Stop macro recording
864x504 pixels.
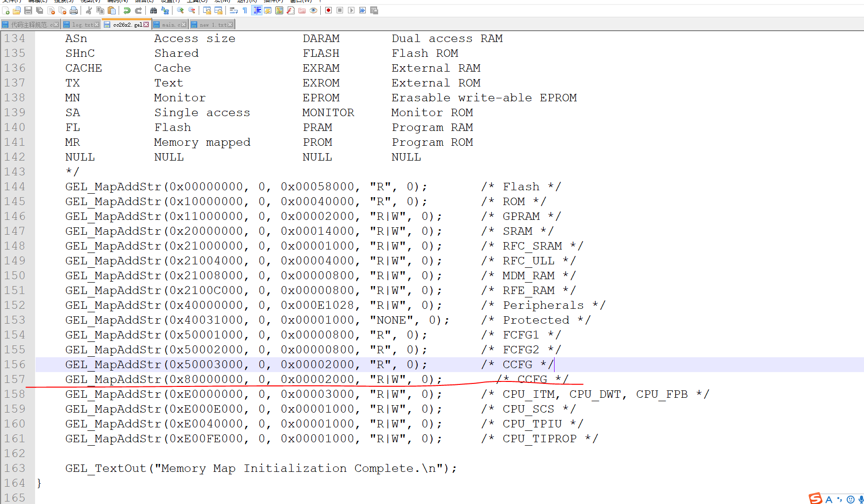[x=340, y=10]
